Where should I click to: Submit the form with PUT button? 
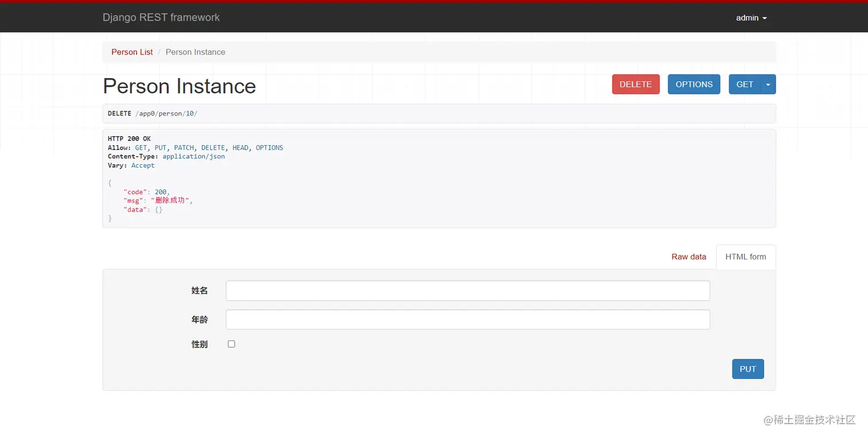click(x=747, y=369)
